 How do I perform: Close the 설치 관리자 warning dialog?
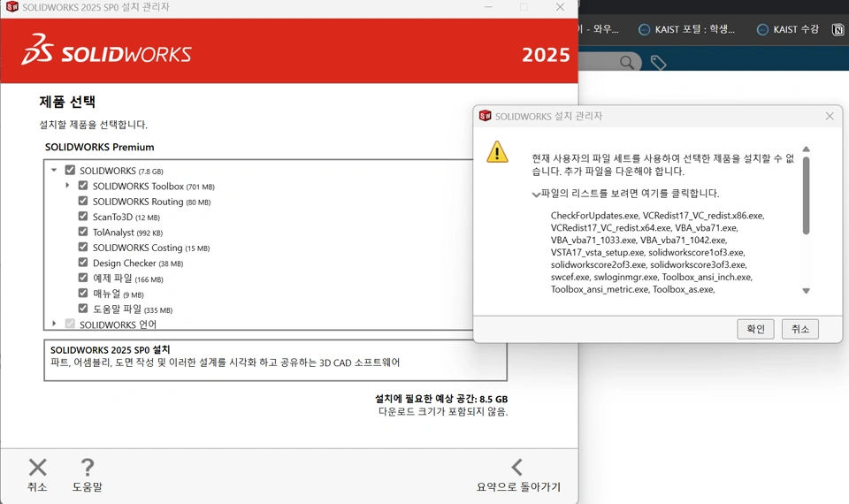click(x=830, y=116)
